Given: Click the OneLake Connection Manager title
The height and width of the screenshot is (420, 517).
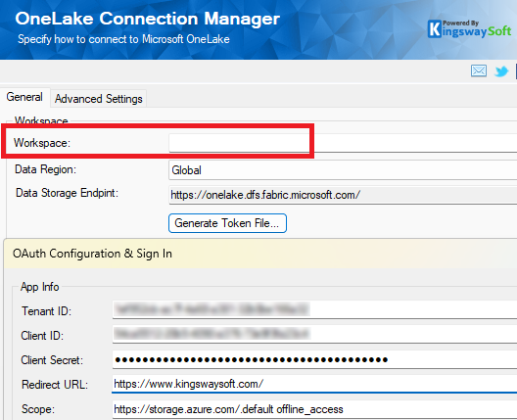Looking at the screenshot, I should [x=148, y=19].
